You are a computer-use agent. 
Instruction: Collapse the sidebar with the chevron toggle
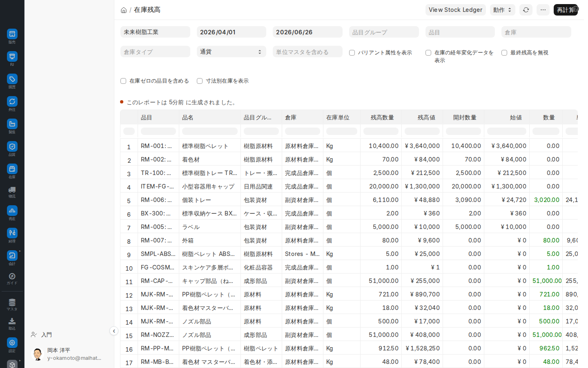[114, 331]
